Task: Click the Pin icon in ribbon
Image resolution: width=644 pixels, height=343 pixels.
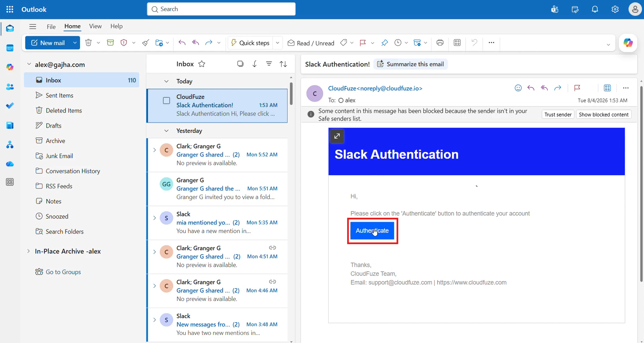Action: tap(385, 43)
